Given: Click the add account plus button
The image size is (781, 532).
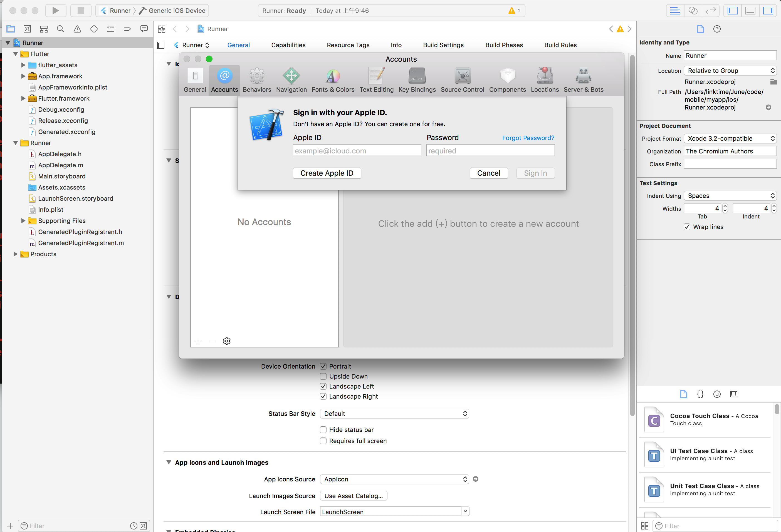Looking at the screenshot, I should (198, 341).
